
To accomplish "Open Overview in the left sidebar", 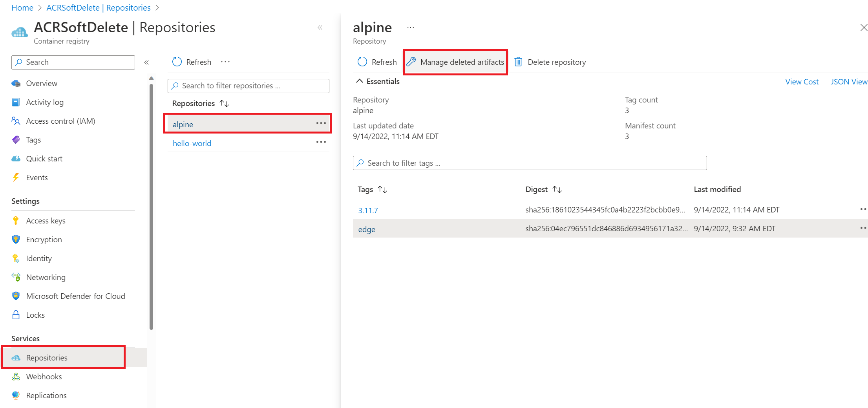I will (x=42, y=83).
